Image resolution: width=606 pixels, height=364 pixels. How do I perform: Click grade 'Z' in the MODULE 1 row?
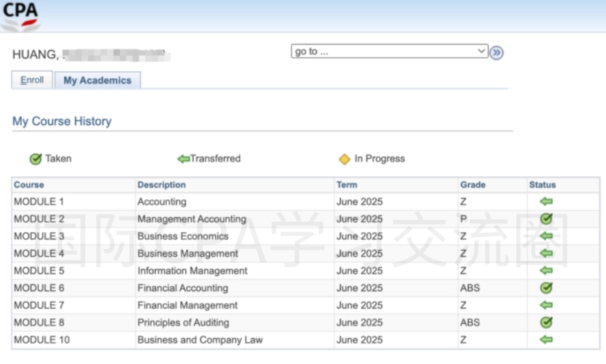coord(464,202)
